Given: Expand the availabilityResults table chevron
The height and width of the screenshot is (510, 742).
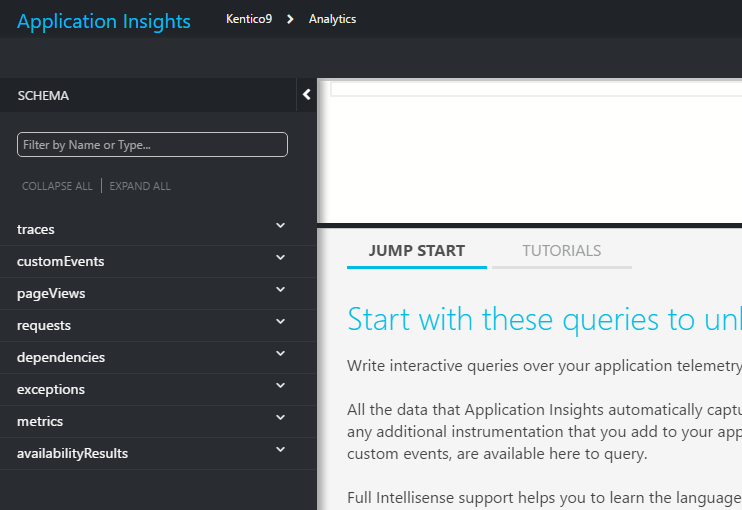Looking at the screenshot, I should point(281,449).
